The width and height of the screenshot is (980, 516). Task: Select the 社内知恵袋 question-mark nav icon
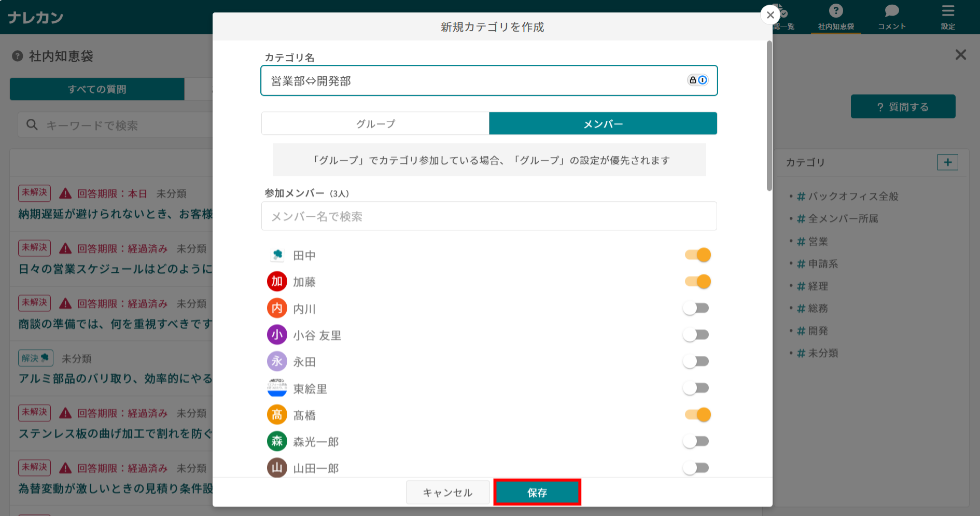tap(835, 11)
